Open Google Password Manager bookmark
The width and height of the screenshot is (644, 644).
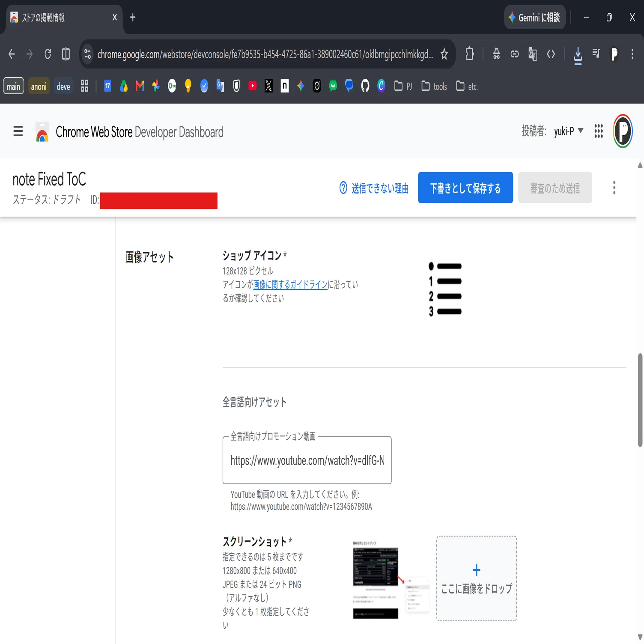pos(172,86)
